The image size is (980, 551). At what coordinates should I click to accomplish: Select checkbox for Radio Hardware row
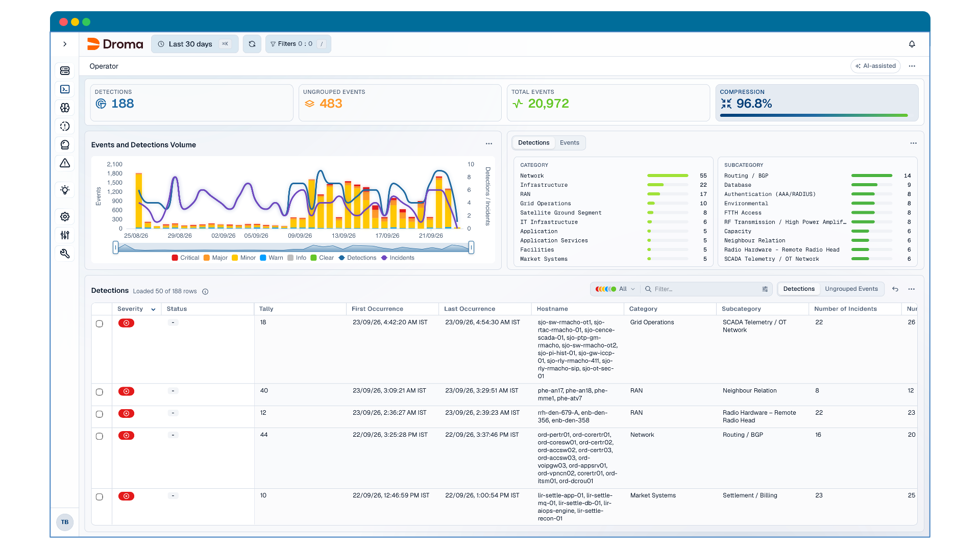point(100,414)
